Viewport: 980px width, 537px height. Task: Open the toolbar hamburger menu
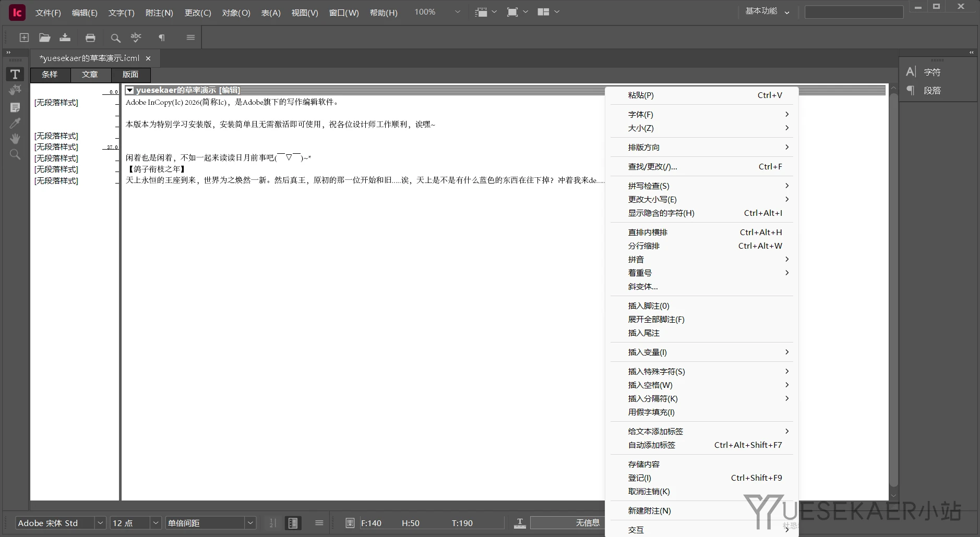point(190,38)
